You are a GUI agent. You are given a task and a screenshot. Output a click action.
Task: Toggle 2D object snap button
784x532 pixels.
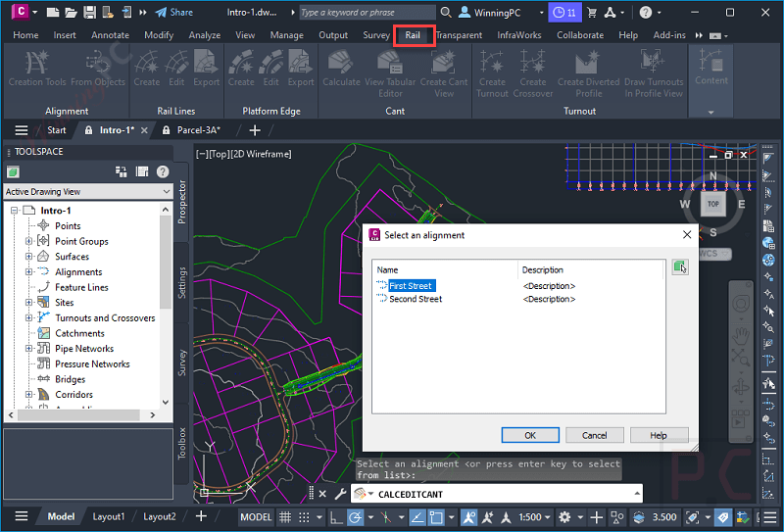[436, 517]
